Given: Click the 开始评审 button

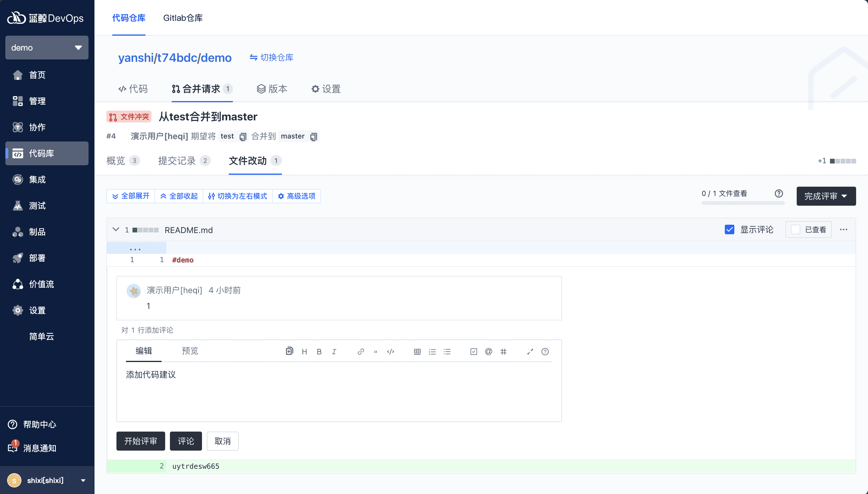Looking at the screenshot, I should (141, 441).
